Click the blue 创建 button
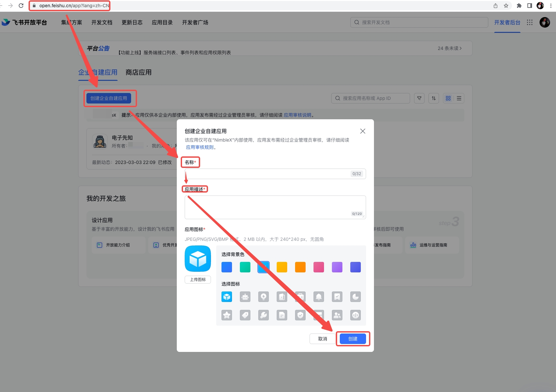Screen dimensions: 556x392 tap(353, 339)
